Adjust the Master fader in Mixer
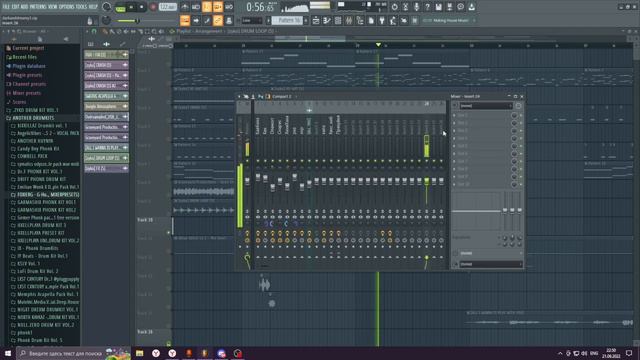The height and width of the screenshot is (360, 640). pyautogui.click(x=247, y=180)
